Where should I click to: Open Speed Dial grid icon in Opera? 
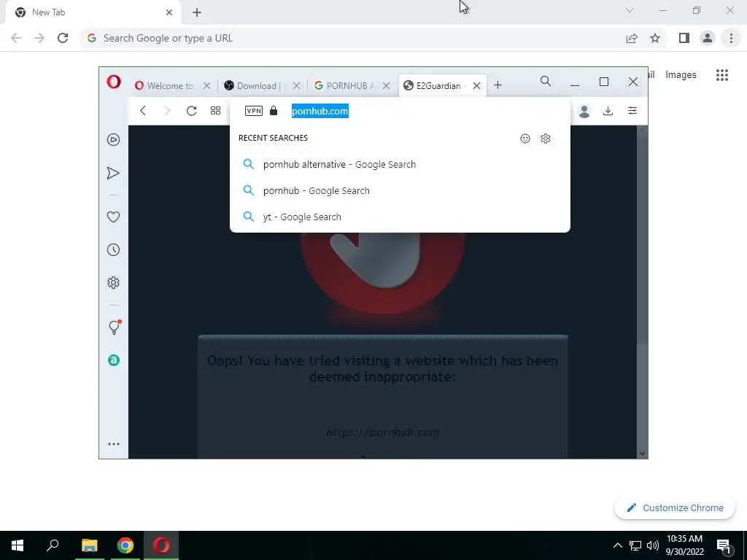(215, 111)
